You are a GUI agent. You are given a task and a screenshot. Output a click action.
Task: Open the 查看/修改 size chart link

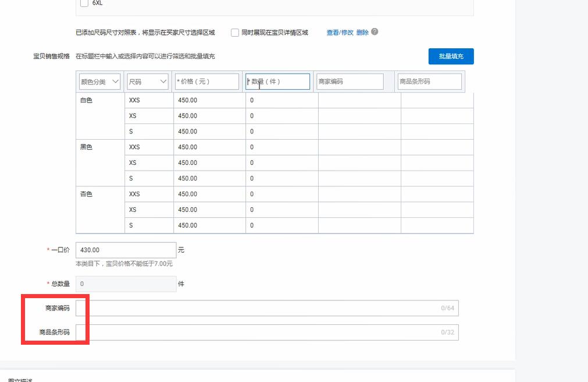(x=340, y=33)
